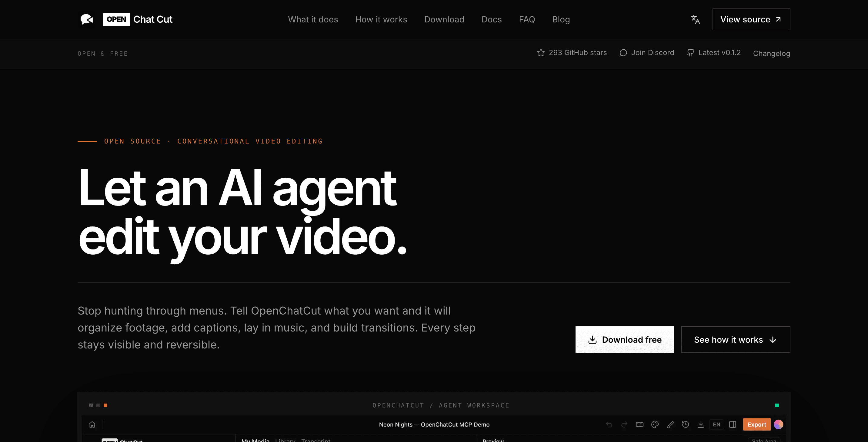The height and width of the screenshot is (442, 868).
Task: Click the OpenChatCut speech bubble logo icon
Action: (87, 19)
